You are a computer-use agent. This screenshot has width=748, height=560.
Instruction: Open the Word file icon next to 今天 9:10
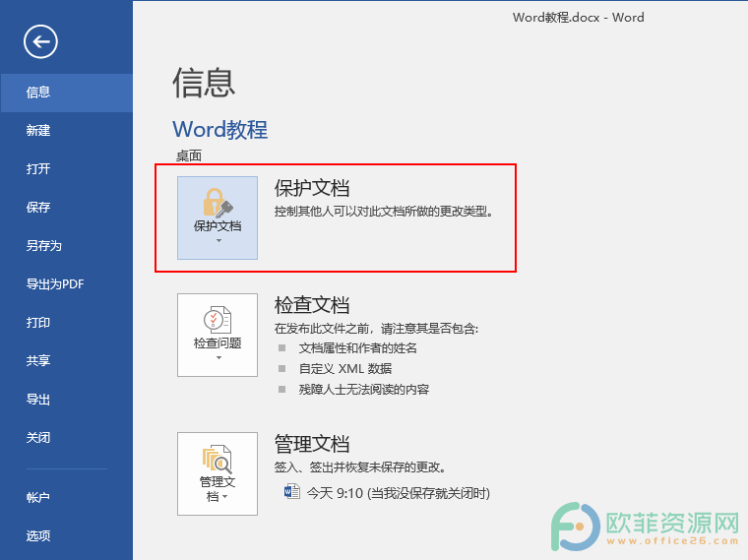pyautogui.click(x=292, y=492)
